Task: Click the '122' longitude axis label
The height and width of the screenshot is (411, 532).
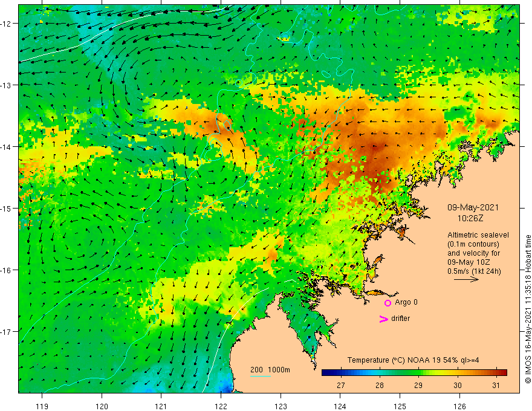Action: pyautogui.click(x=221, y=406)
